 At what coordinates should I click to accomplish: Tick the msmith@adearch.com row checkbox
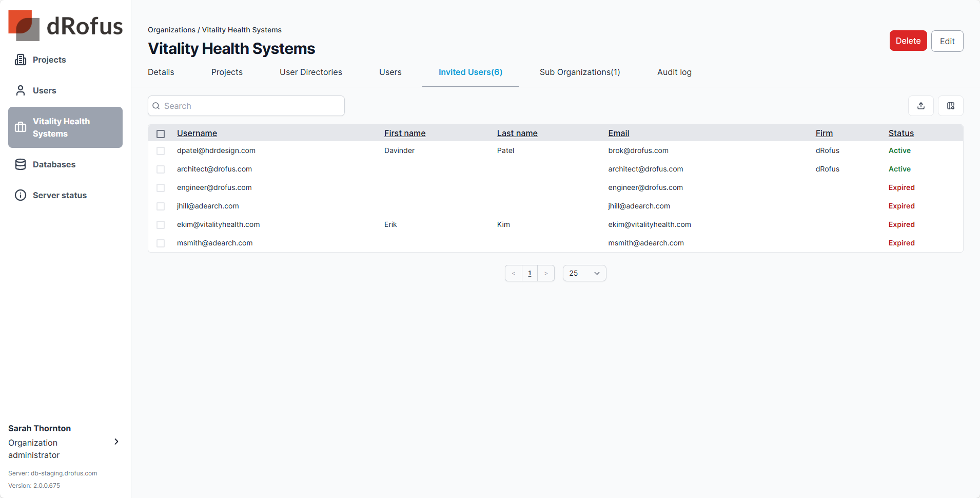point(161,243)
